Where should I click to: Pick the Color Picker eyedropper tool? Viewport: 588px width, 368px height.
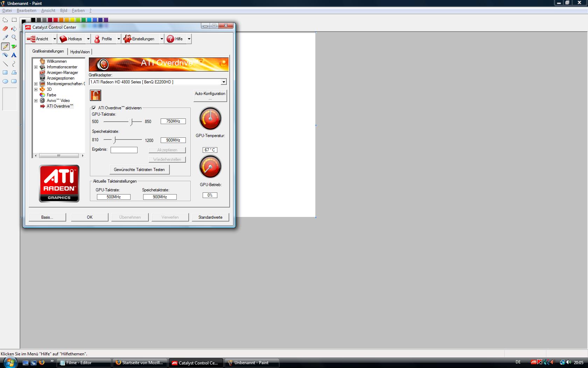click(x=5, y=38)
